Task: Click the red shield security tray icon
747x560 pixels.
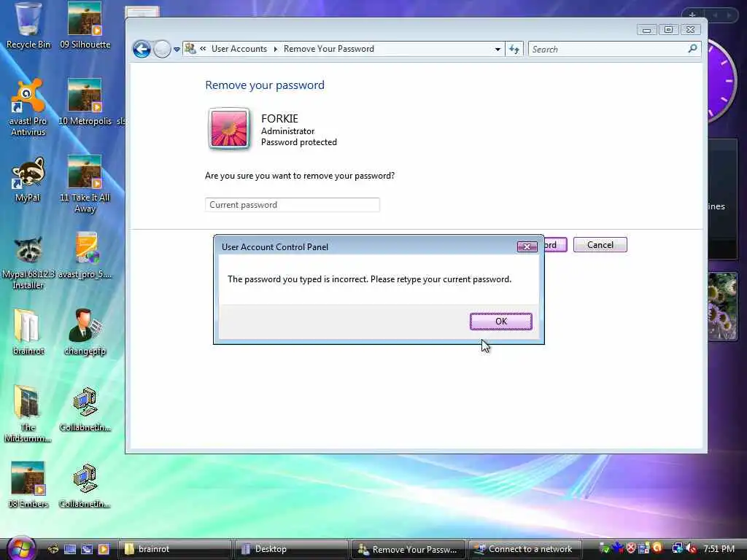Action: click(631, 548)
